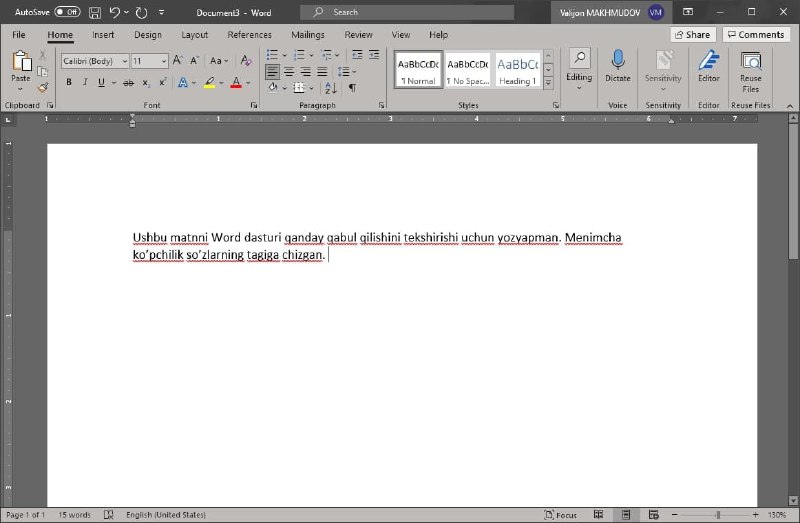Screen dimensions: 800x523
Task: Click 15 words count in status bar
Action: pos(74,515)
